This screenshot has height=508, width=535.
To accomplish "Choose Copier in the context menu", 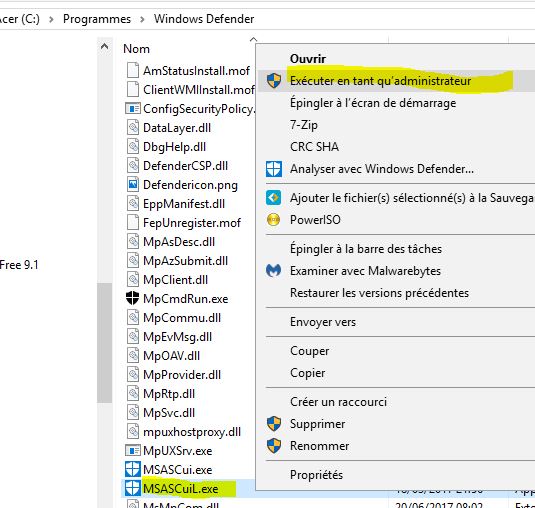I will pyautogui.click(x=307, y=373).
